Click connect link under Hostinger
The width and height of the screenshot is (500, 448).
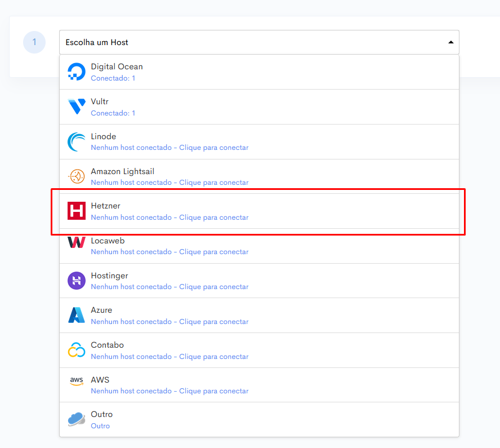[169, 286]
